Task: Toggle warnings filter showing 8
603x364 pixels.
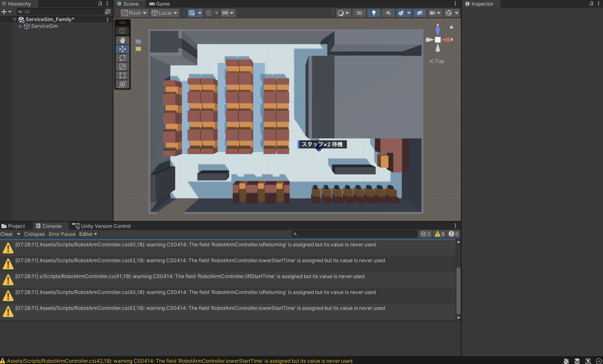Action: coord(439,234)
